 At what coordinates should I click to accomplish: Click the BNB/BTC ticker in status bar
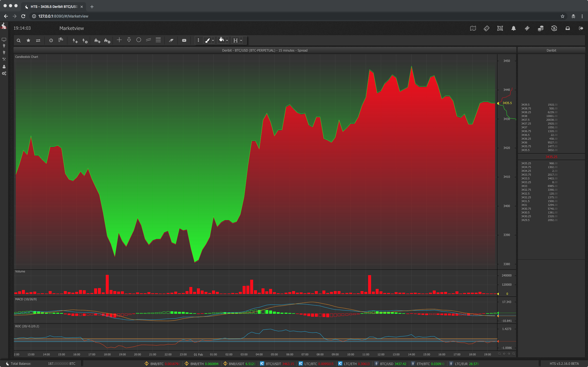pyautogui.click(x=162, y=364)
